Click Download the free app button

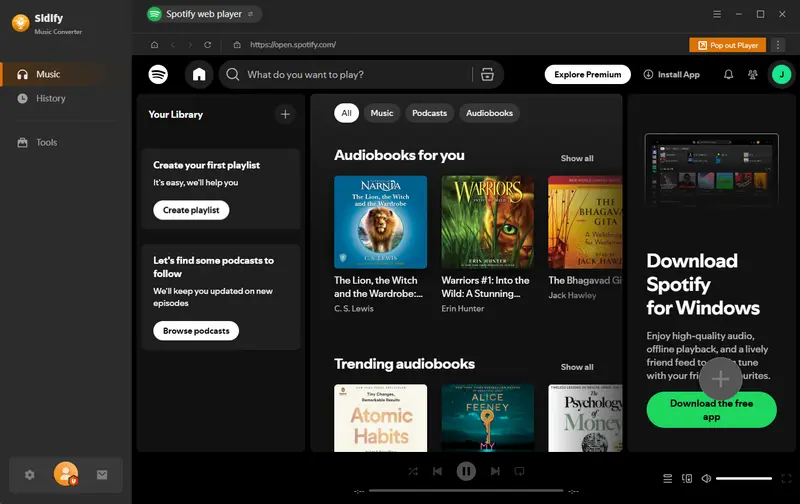click(712, 410)
